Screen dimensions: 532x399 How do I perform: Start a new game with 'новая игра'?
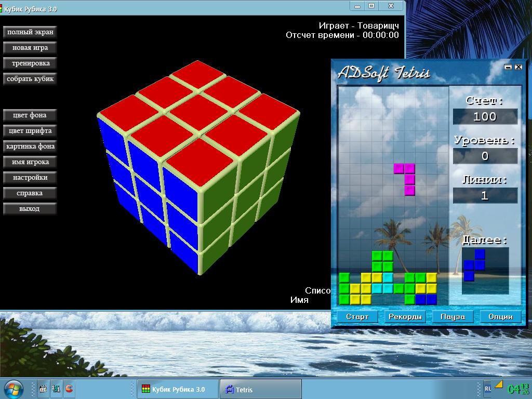pos(30,48)
